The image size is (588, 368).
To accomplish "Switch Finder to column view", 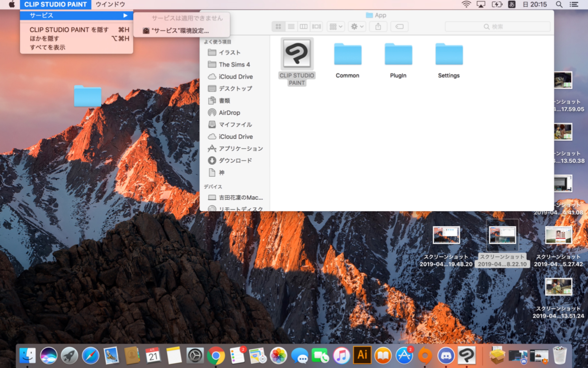I will pyautogui.click(x=303, y=26).
